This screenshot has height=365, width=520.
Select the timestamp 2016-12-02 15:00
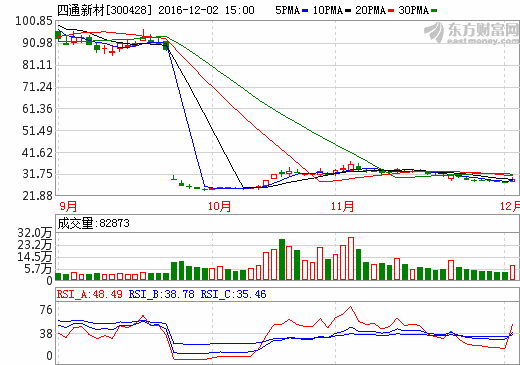[206, 10]
